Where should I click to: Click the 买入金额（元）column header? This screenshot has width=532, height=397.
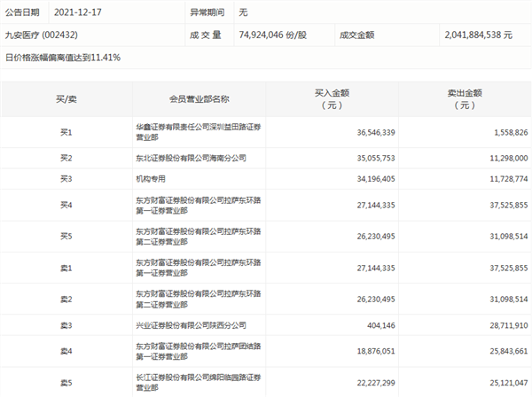point(332,99)
